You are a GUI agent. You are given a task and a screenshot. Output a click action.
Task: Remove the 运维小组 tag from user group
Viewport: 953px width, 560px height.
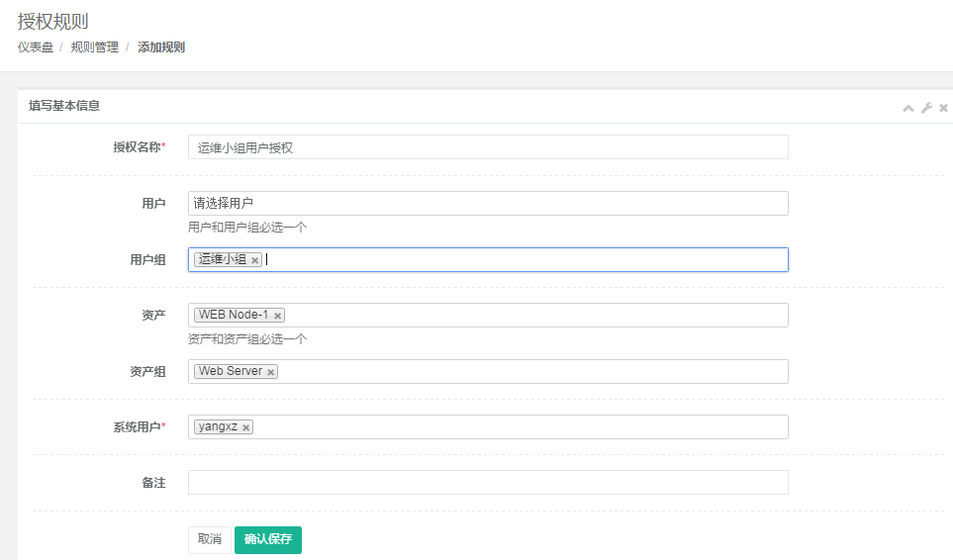[x=254, y=260]
